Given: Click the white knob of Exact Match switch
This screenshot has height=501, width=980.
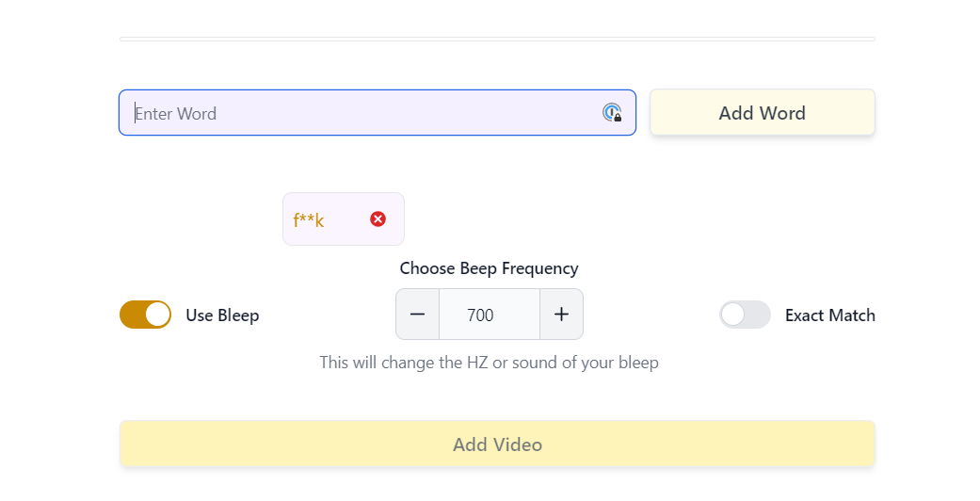Looking at the screenshot, I should click(732, 315).
